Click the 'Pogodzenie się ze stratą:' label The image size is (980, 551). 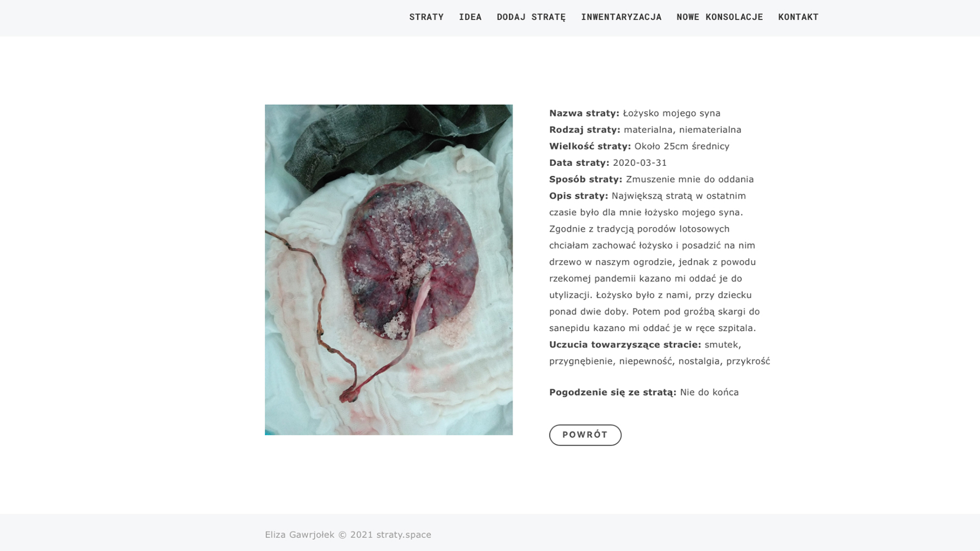(x=612, y=392)
